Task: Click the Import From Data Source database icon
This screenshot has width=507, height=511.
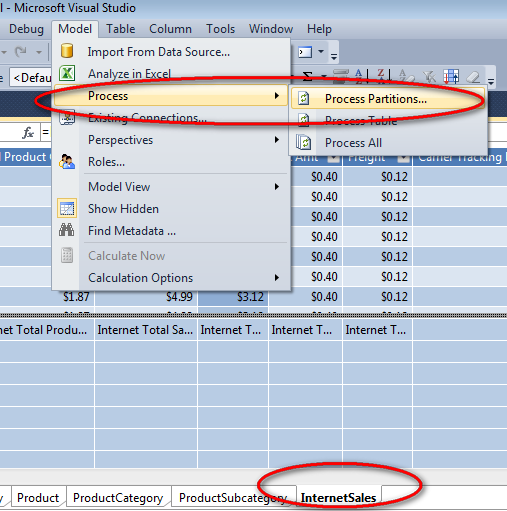Action: click(x=67, y=51)
